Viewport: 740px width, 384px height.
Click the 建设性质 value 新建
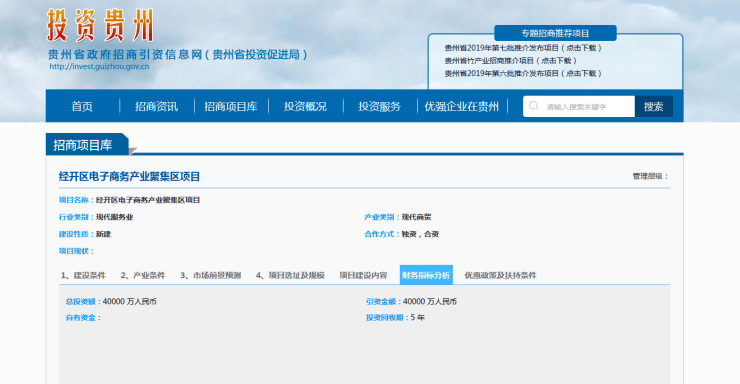tap(103, 234)
